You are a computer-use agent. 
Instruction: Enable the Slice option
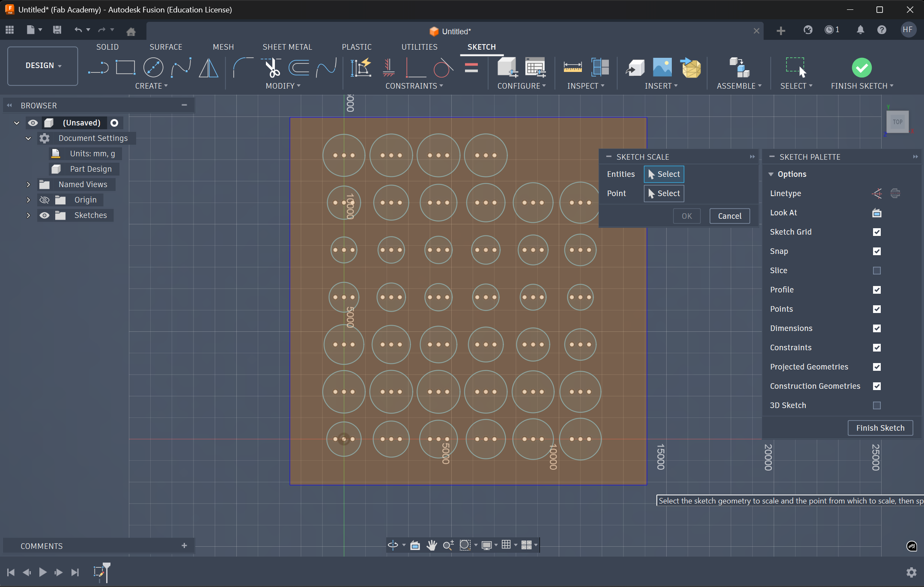(877, 271)
